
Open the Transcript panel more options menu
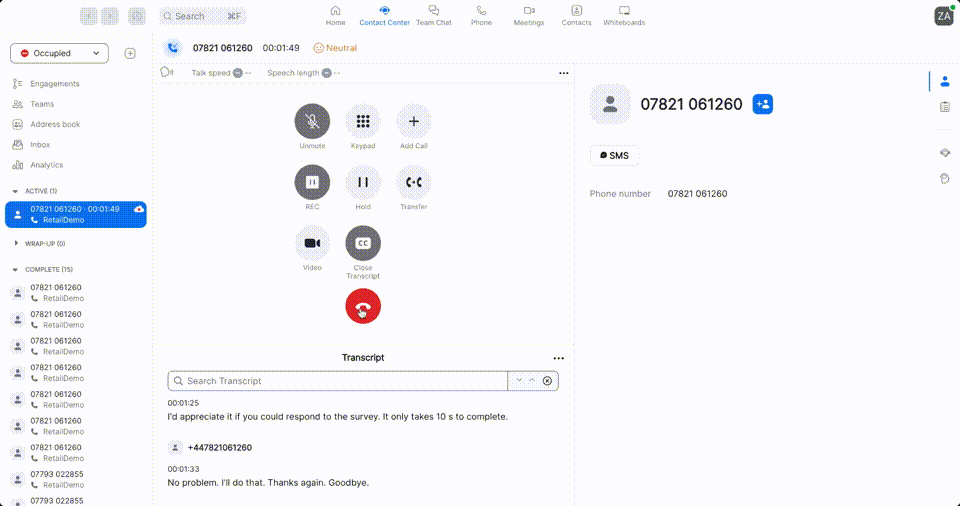(x=559, y=358)
